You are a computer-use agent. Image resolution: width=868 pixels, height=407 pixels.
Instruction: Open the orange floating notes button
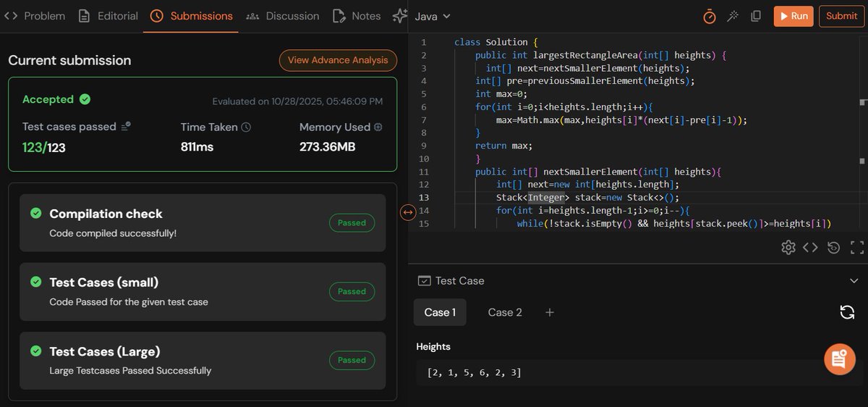(x=840, y=359)
